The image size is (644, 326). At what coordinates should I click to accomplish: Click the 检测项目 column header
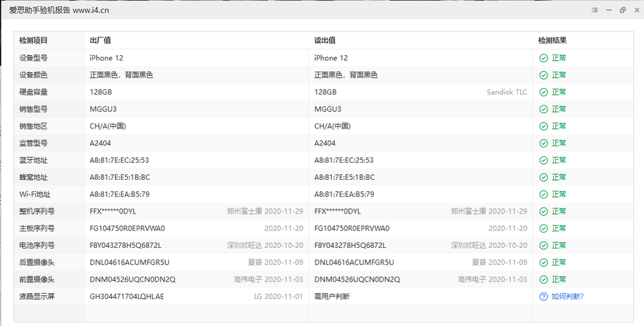click(x=34, y=41)
